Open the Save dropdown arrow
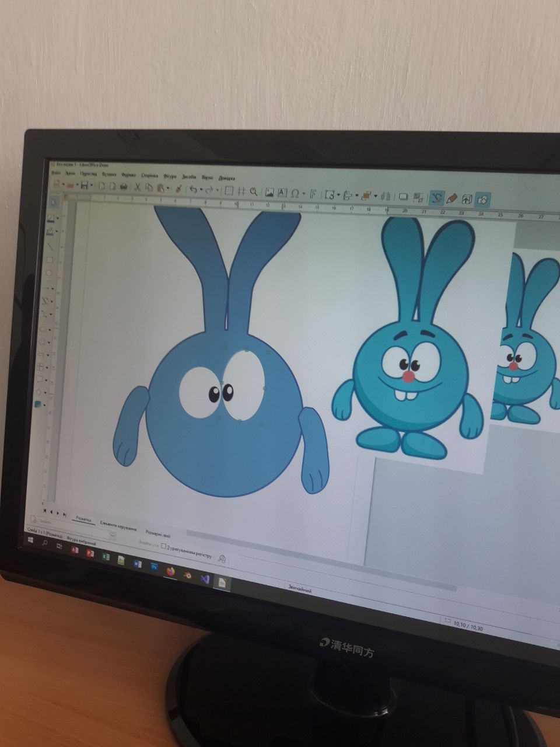This screenshot has height=747, width=560. coord(92,186)
